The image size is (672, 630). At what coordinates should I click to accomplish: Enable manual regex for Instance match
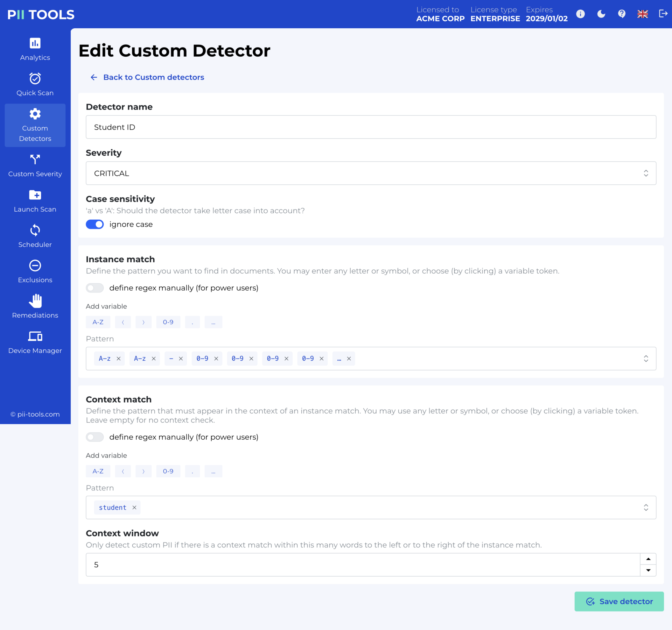95,288
